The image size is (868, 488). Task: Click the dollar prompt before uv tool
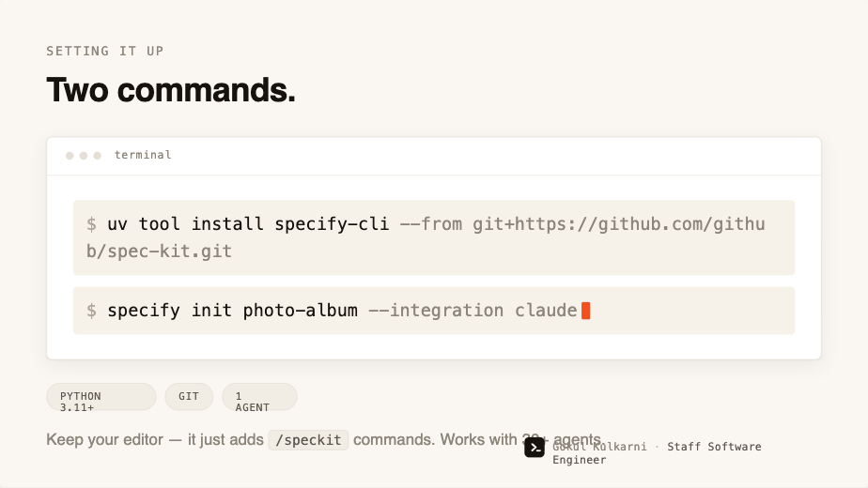click(x=91, y=224)
